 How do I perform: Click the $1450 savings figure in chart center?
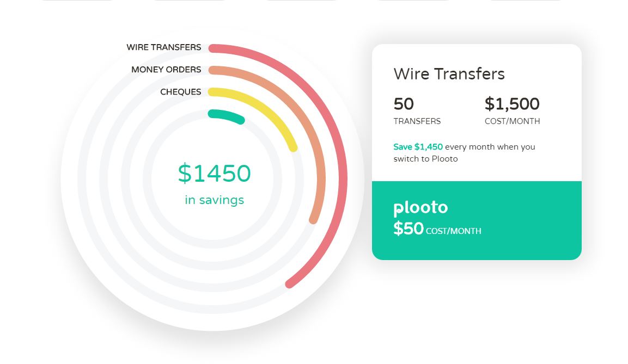point(214,173)
